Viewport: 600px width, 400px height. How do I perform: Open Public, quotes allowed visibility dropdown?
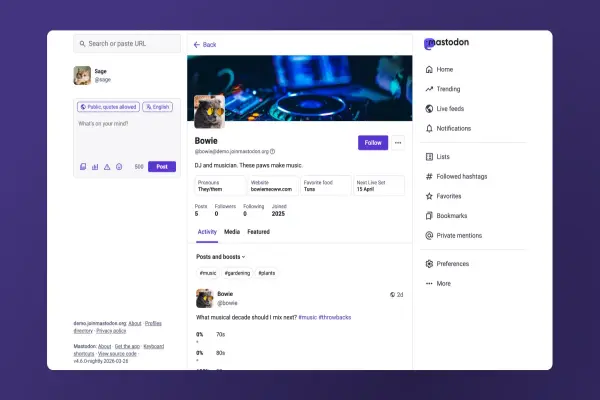108,107
